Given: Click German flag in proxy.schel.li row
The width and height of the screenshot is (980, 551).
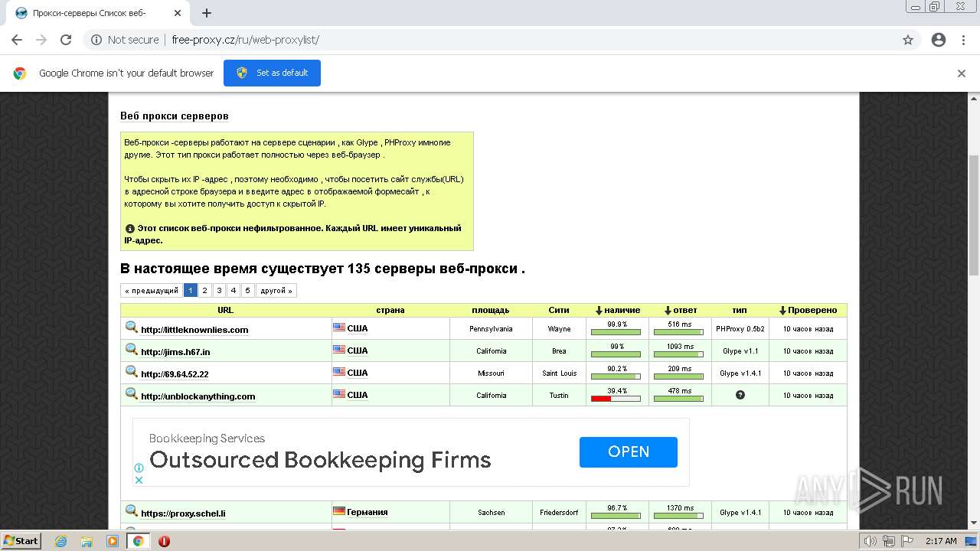Looking at the screenshot, I should (339, 511).
